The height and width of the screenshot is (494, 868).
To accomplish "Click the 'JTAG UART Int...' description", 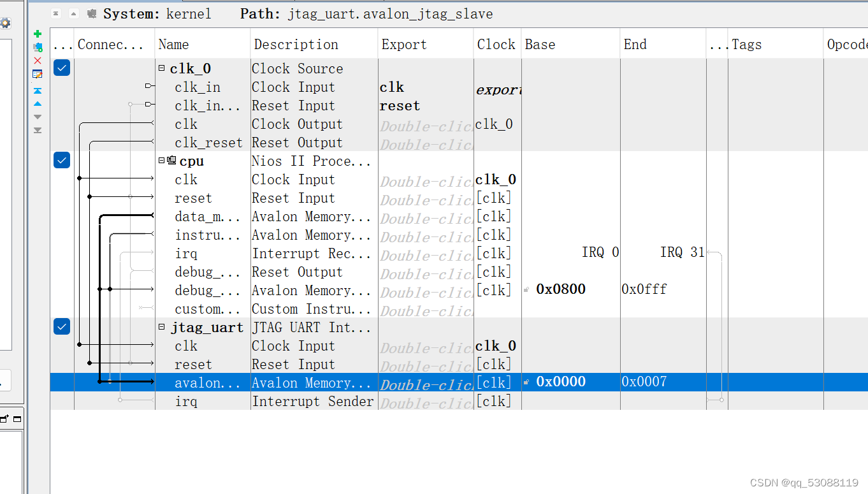I will click(311, 328).
